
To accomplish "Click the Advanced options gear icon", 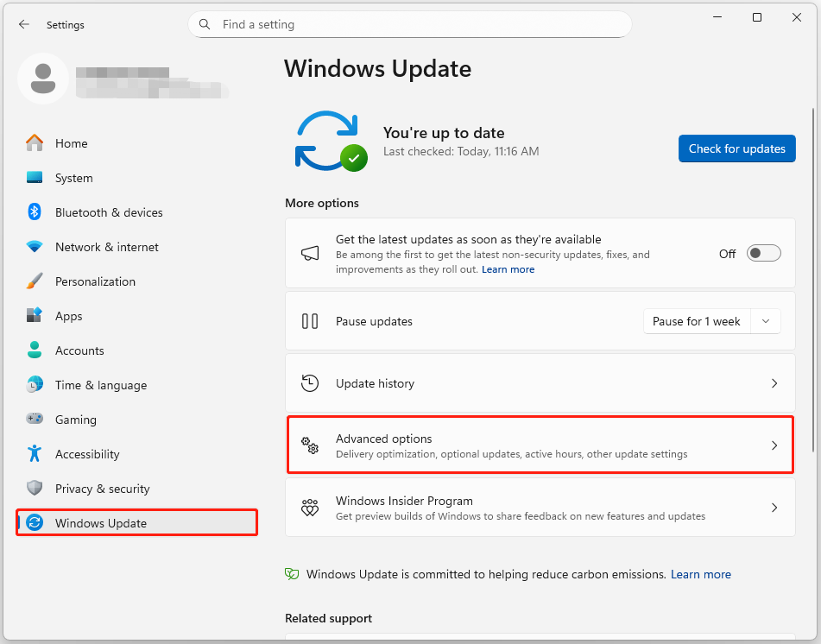I will [309, 445].
